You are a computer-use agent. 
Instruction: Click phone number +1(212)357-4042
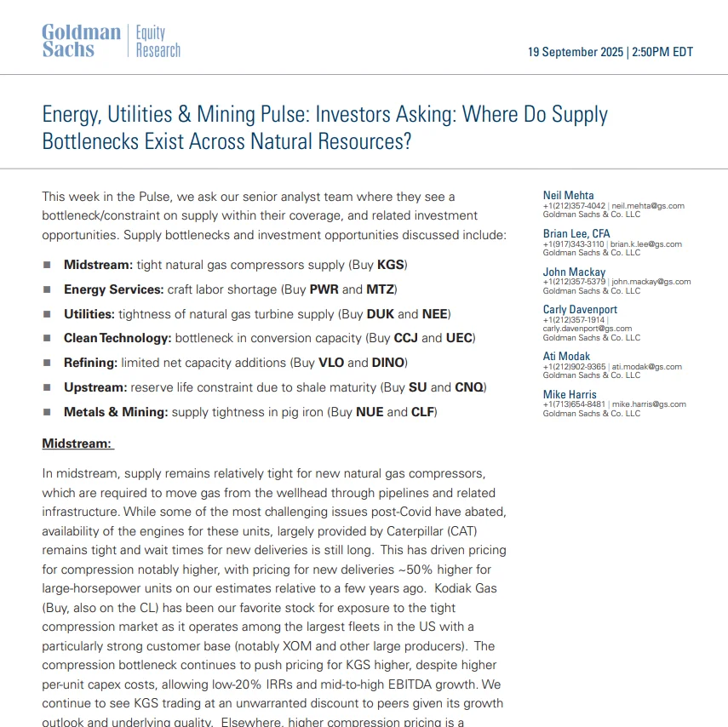click(x=574, y=206)
